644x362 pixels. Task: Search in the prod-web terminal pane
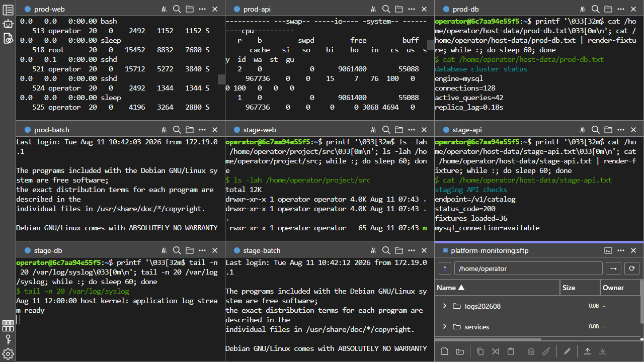click(x=177, y=9)
